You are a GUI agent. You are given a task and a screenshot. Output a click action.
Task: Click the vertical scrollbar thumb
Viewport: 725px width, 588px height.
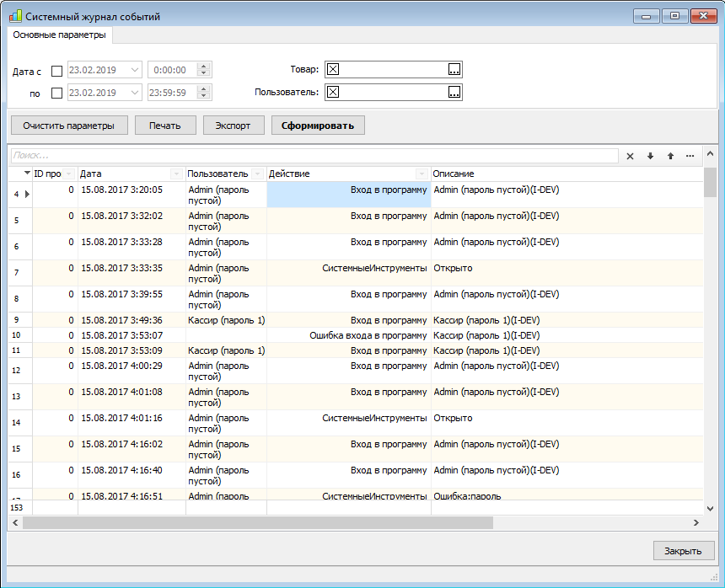[x=710, y=182]
